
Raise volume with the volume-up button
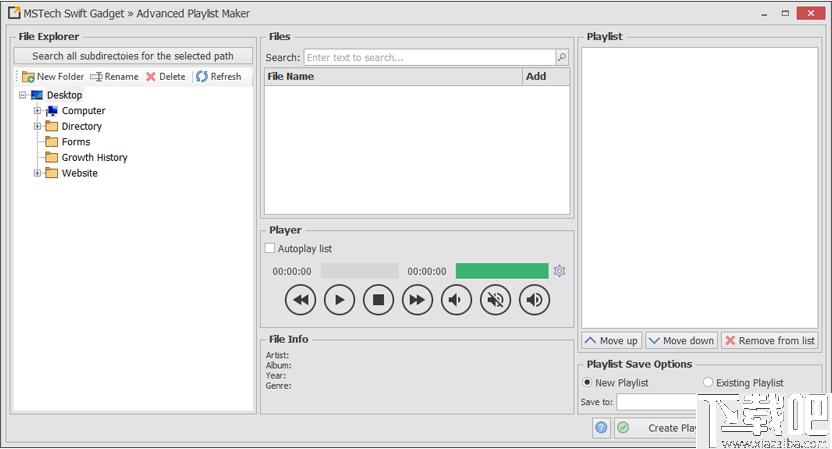534,300
